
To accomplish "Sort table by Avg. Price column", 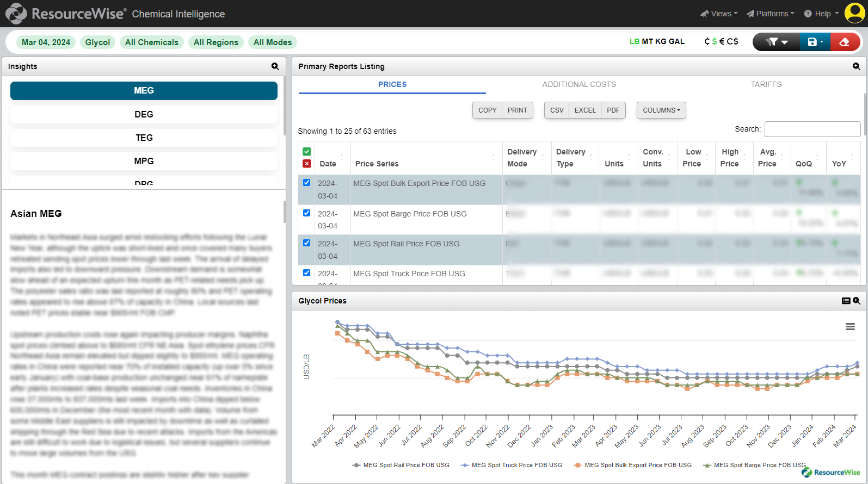I will [772, 158].
